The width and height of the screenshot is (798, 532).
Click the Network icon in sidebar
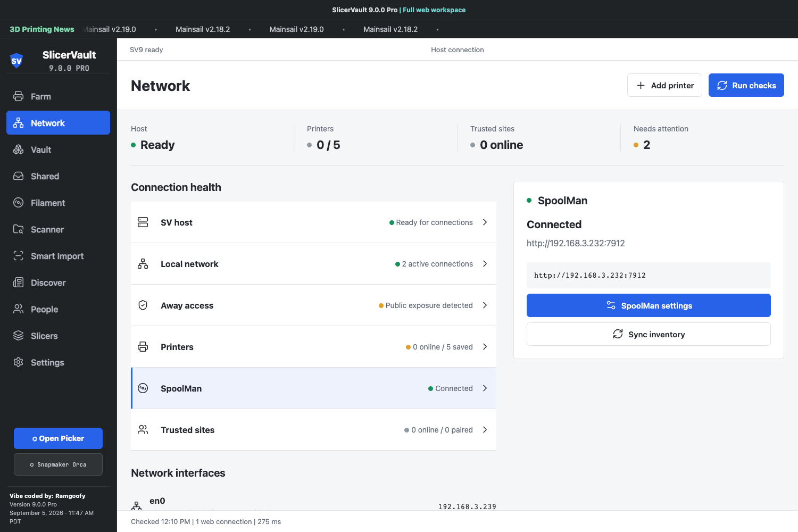[19, 123]
